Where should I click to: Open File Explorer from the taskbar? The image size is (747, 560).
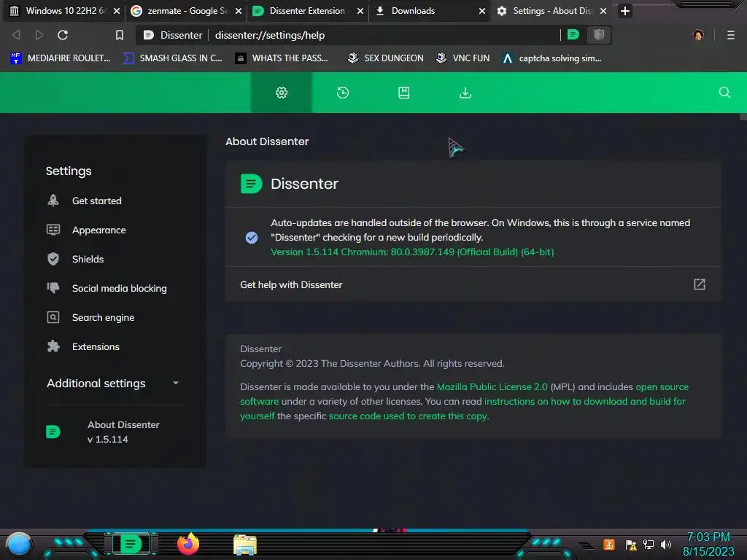pos(245,545)
